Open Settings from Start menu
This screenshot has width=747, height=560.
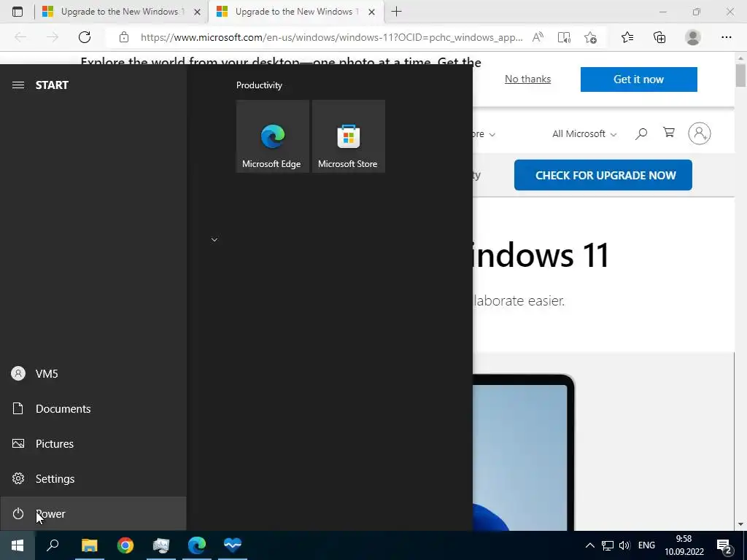click(x=93, y=478)
